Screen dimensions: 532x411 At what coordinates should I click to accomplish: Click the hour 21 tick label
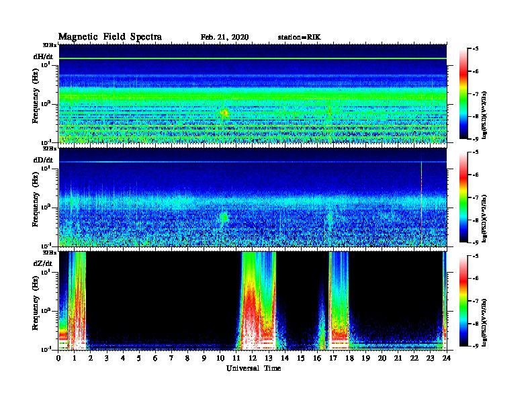[398, 358]
